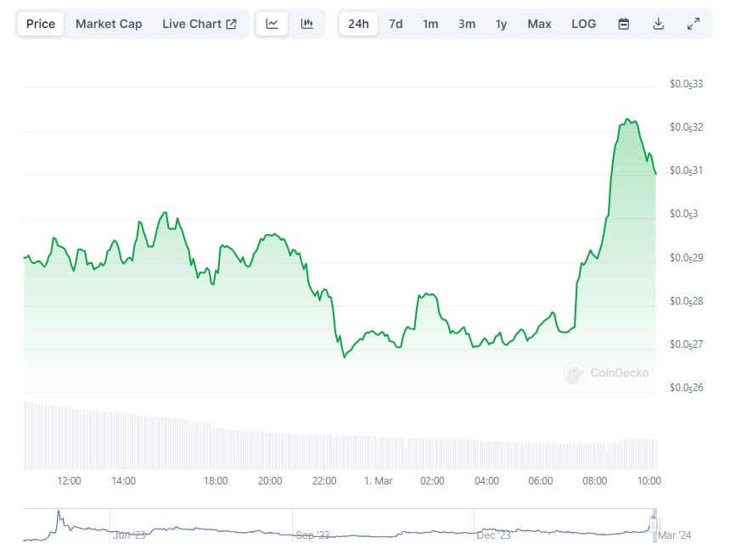Click the navigator timeline at Sep '23
Viewport: 736px width, 560px height.
(x=312, y=526)
